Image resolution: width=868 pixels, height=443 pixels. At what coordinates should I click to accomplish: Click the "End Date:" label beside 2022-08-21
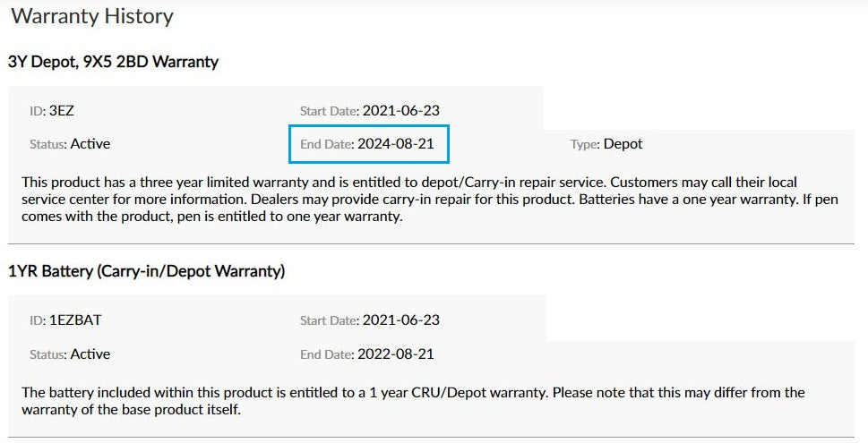[327, 354]
